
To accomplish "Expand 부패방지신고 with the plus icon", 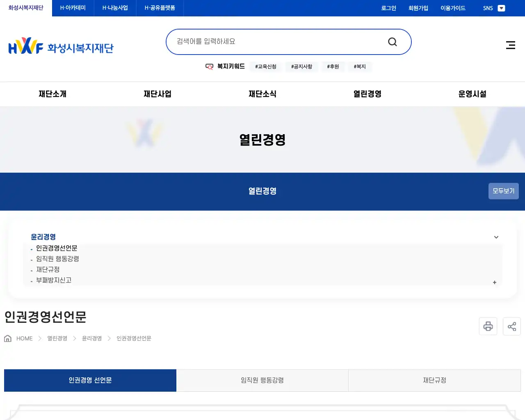I will (494, 282).
